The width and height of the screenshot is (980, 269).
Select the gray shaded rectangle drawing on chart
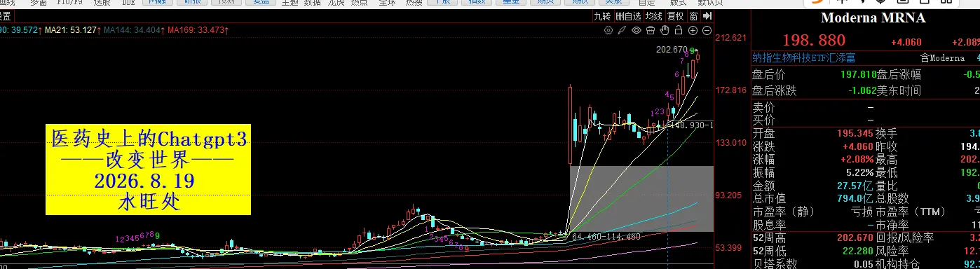[x=641, y=198]
